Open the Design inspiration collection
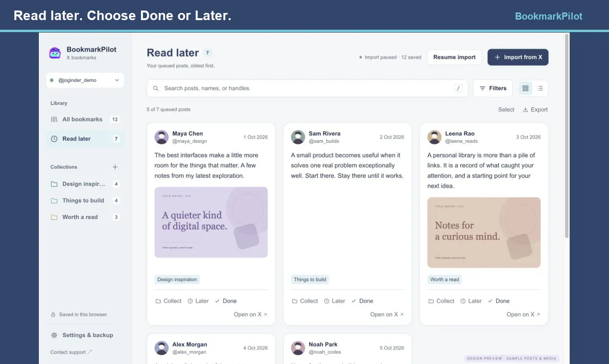 [85, 184]
